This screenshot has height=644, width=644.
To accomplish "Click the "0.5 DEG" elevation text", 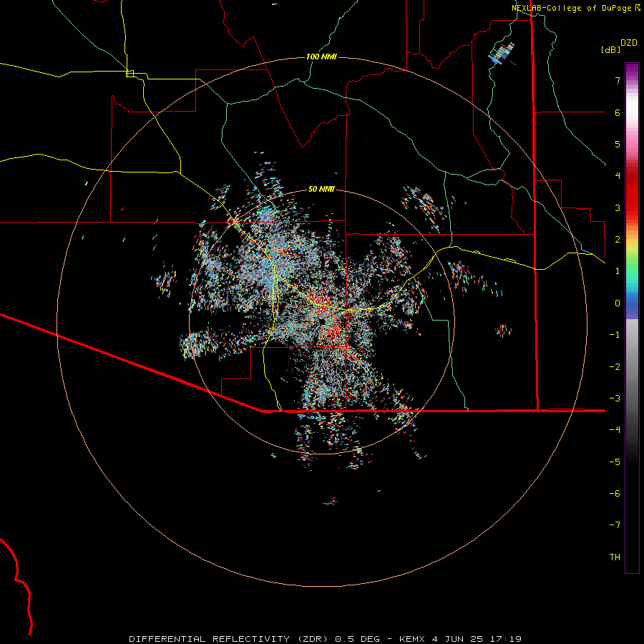I will click(357, 639).
